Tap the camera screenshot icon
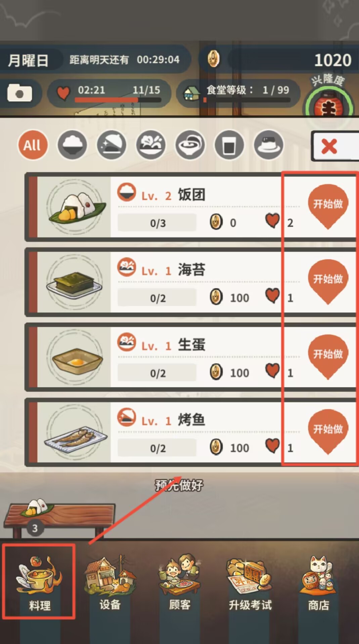This screenshot has height=644, width=359. point(20,93)
